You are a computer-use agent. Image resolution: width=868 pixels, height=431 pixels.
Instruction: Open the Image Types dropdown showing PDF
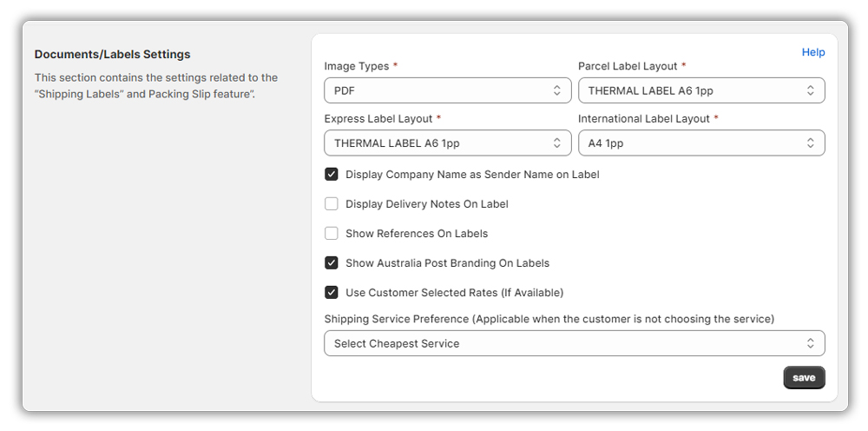447,90
